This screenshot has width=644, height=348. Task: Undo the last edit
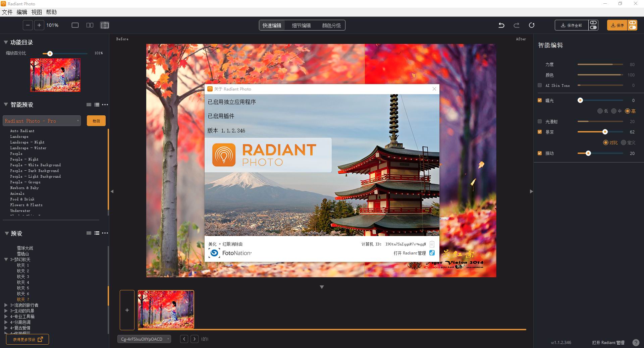[x=501, y=25]
